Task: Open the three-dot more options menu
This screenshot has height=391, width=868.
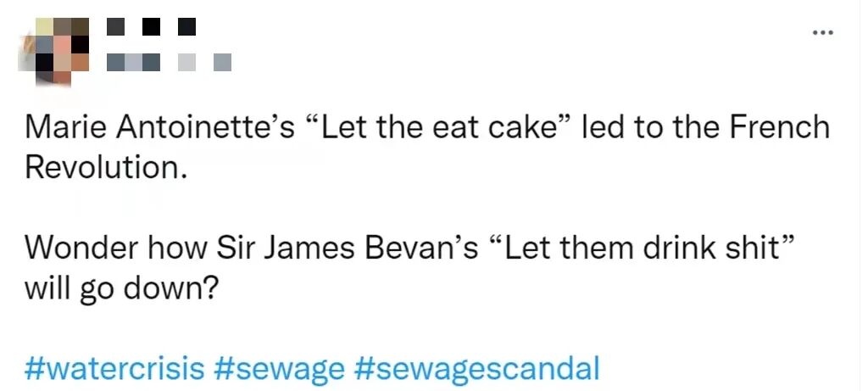Action: pyautogui.click(x=821, y=33)
